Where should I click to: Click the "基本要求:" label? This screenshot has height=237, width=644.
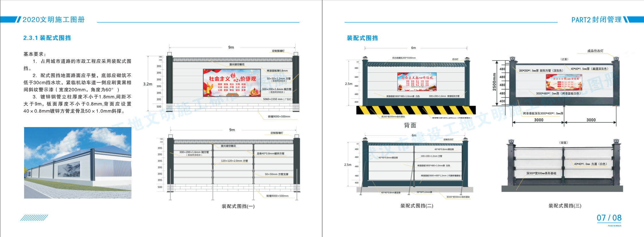pyautogui.click(x=35, y=54)
